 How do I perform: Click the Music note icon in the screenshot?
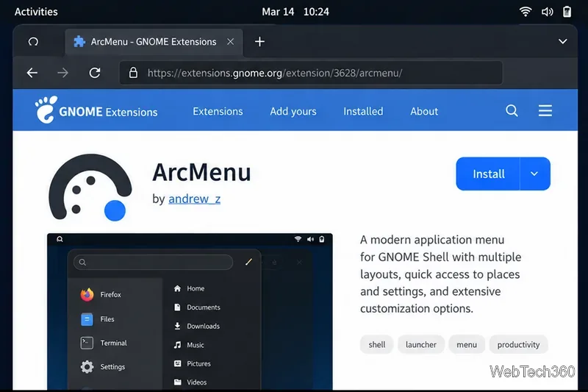177,345
